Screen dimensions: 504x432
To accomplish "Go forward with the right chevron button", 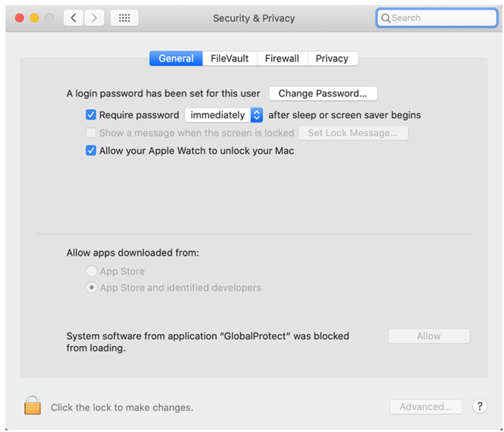I will point(95,18).
